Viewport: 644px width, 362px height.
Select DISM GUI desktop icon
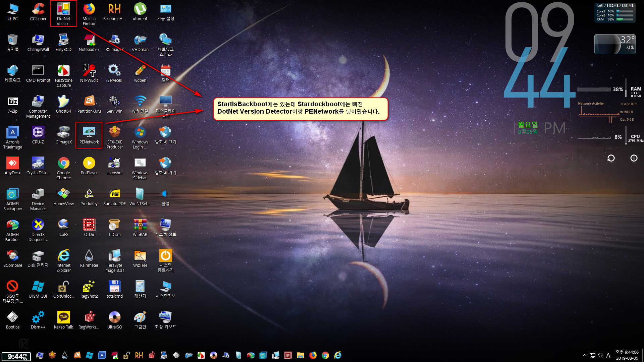[38, 289]
